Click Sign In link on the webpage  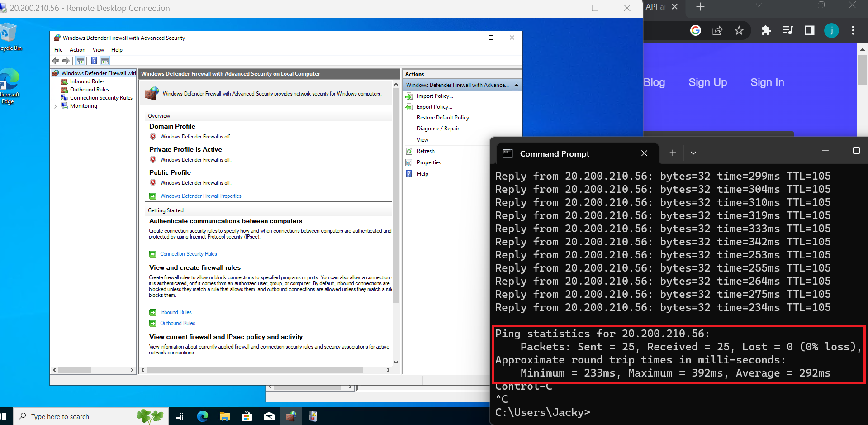tap(767, 82)
